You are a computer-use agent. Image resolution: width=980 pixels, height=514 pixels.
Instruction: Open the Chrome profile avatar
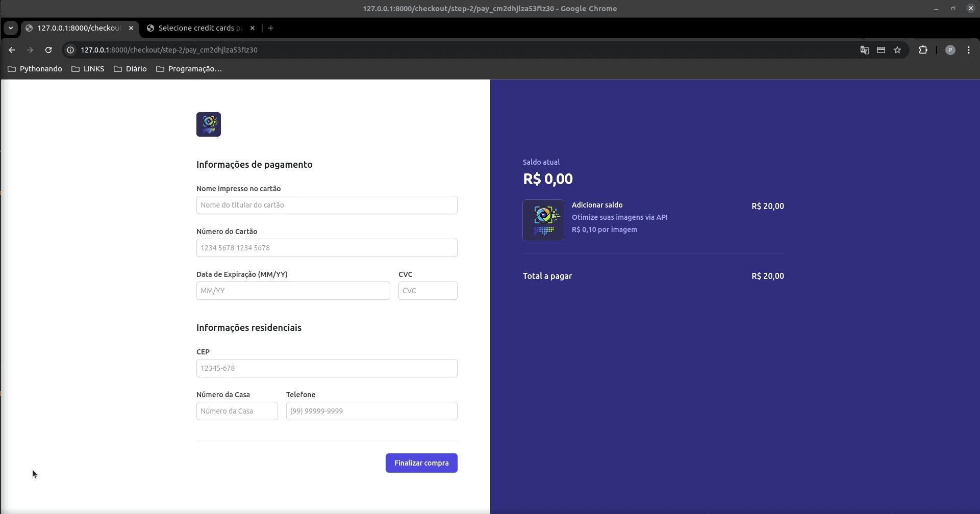coord(950,50)
